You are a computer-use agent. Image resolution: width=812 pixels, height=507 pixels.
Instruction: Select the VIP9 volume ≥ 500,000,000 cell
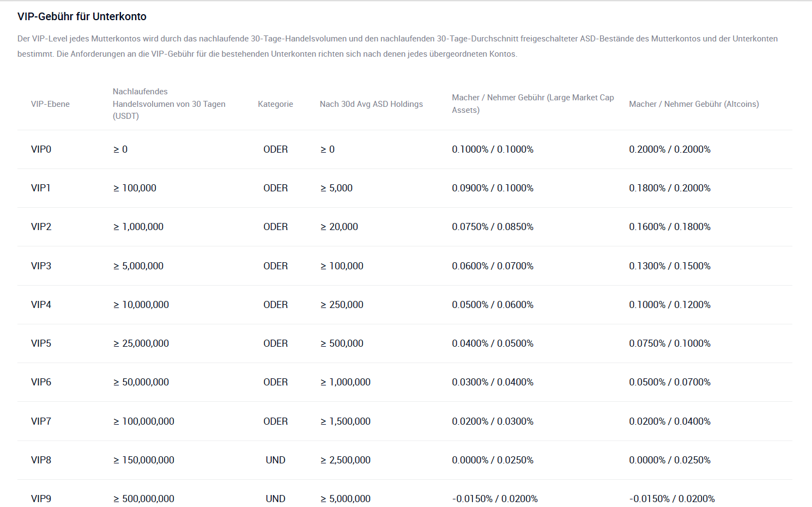(x=144, y=499)
